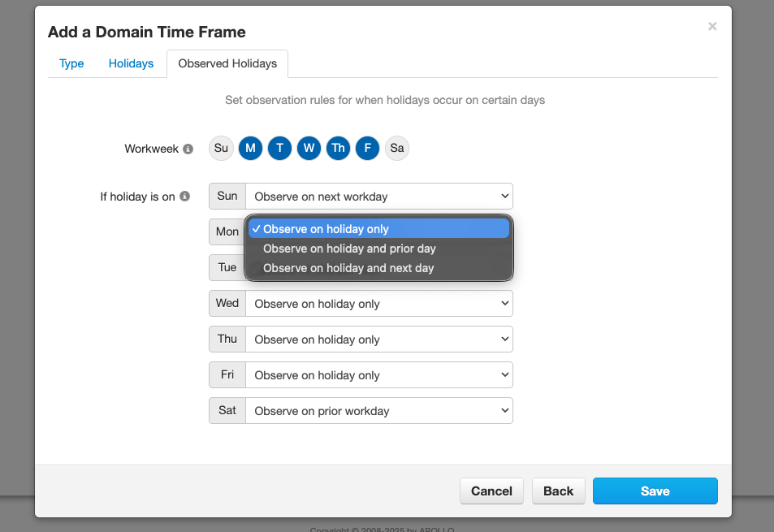Toggle Wednesday workweek circle
774x532 pixels.
coord(309,148)
